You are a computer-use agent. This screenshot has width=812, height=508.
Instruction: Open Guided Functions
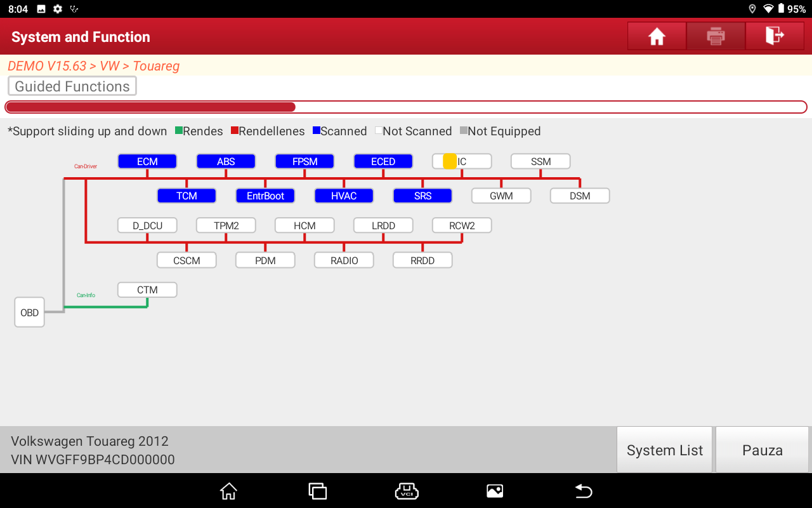pos(72,86)
